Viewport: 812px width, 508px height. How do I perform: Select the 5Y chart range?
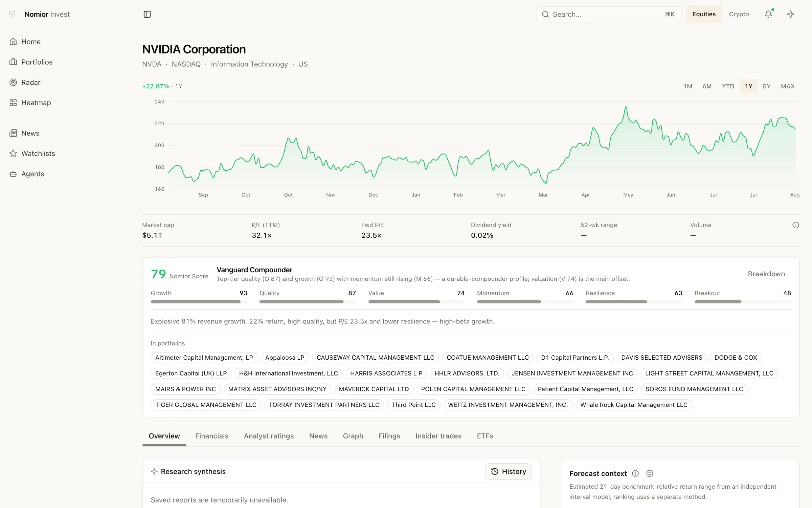tap(767, 86)
